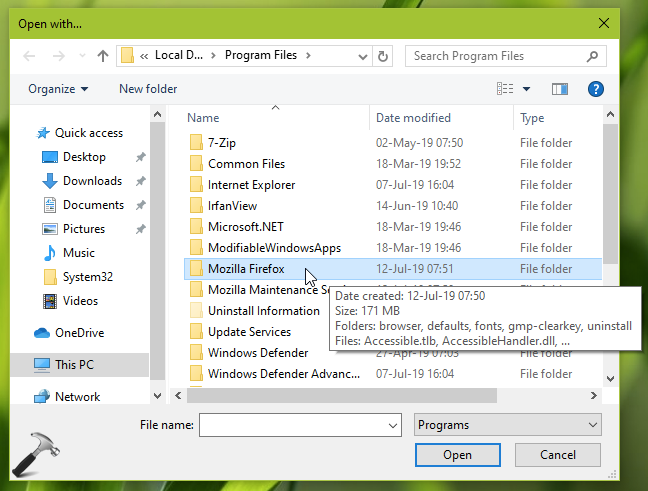
Task: Click Local D... in the address bar
Action: (x=179, y=55)
